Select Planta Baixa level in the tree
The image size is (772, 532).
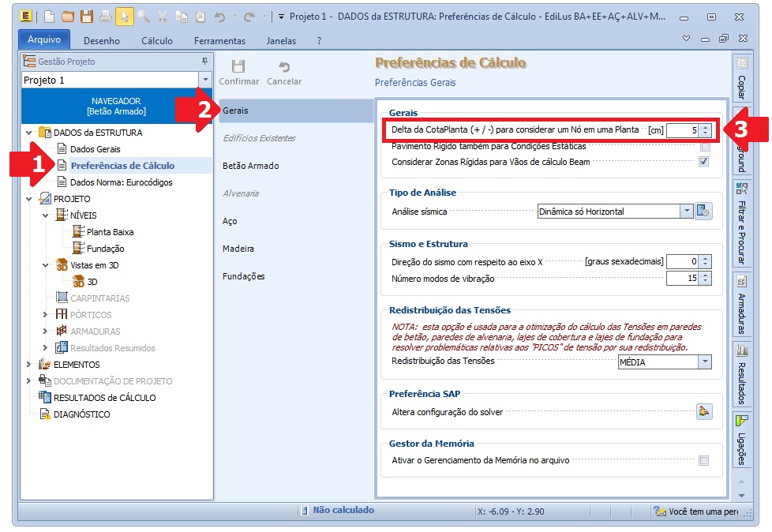tap(110, 232)
